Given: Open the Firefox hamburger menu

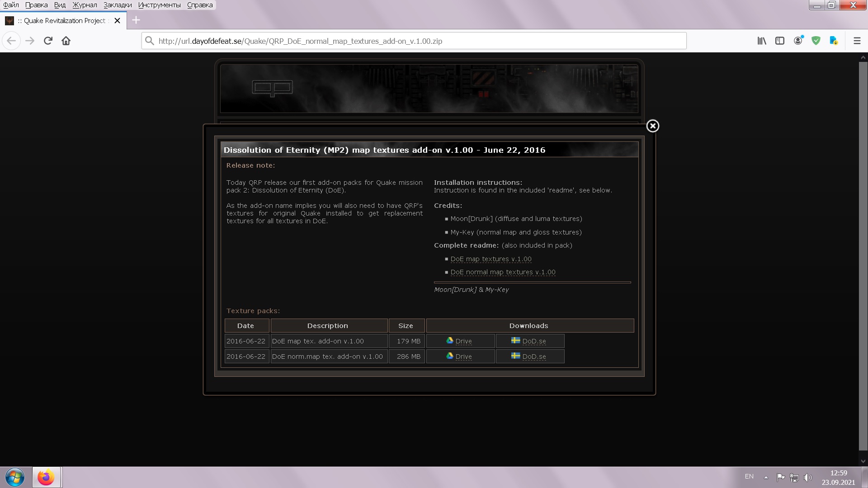Looking at the screenshot, I should pyautogui.click(x=857, y=41).
